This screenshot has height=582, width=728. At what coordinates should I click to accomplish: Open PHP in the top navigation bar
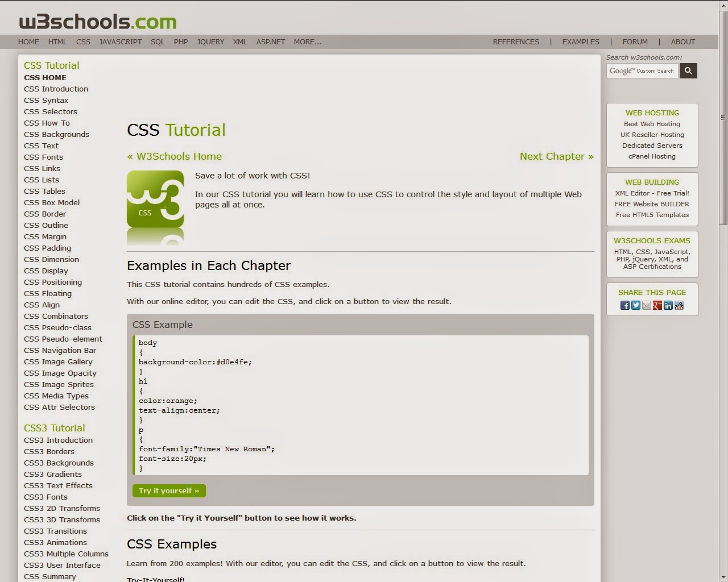tap(181, 41)
